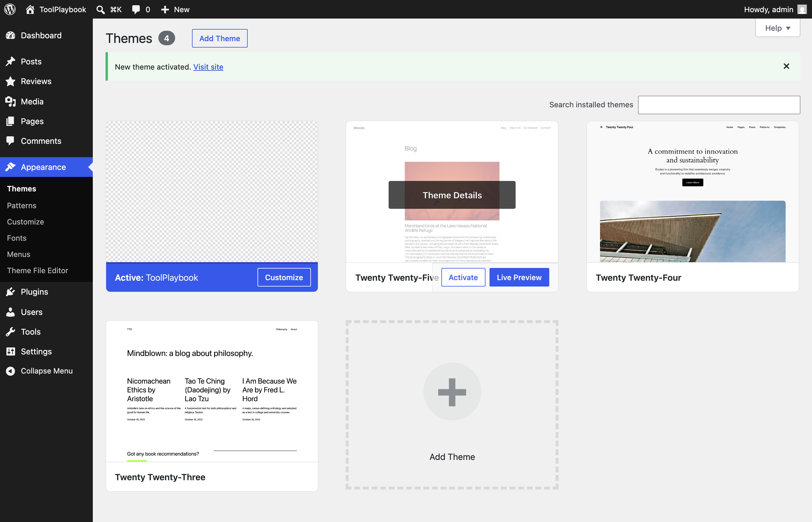The width and height of the screenshot is (812, 522).
Task: Click the Dashboard gauge icon
Action: (10, 35)
